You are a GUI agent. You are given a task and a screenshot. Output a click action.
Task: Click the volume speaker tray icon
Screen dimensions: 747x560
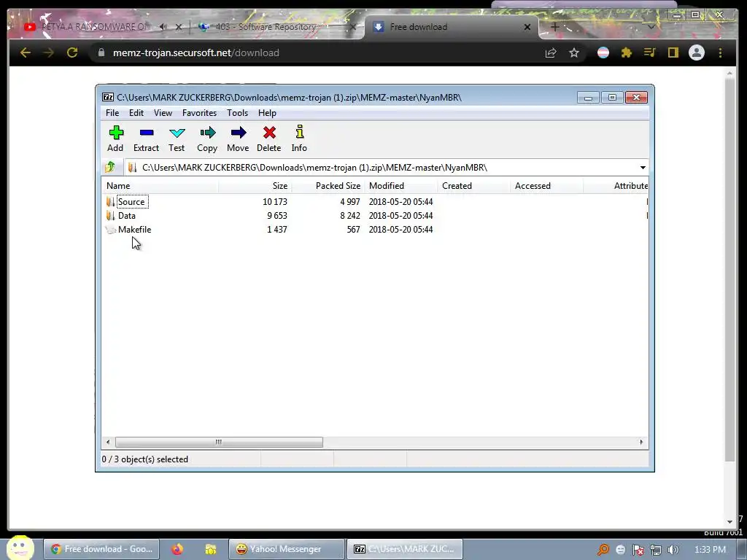point(673,550)
